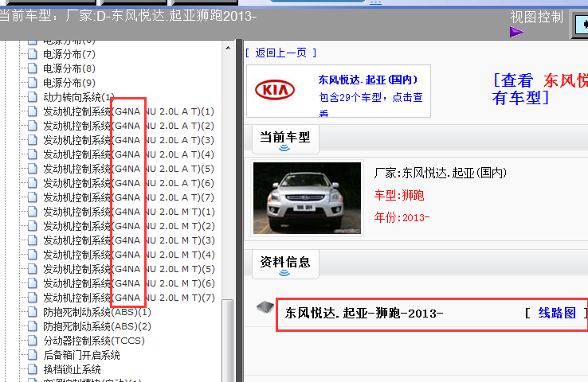
Task: Open the 分动器控制系统(TCCS) entry
Action: pos(94,341)
